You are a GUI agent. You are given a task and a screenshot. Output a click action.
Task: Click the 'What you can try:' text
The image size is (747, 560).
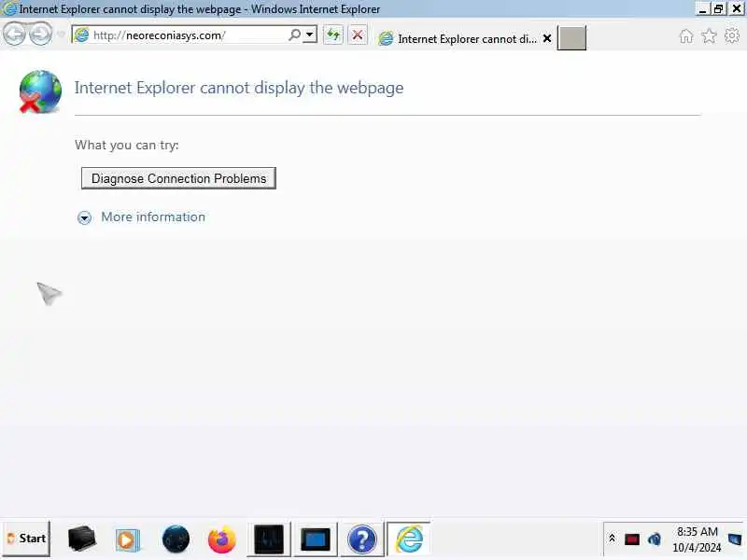[127, 145]
